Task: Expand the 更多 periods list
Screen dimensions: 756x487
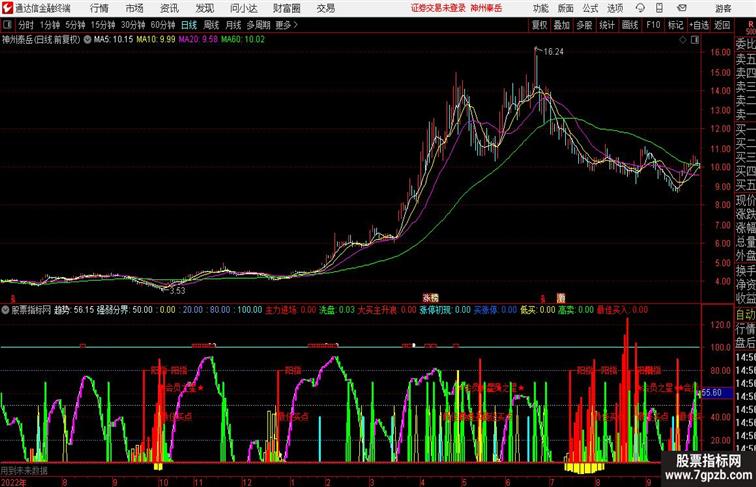Action: [286, 25]
